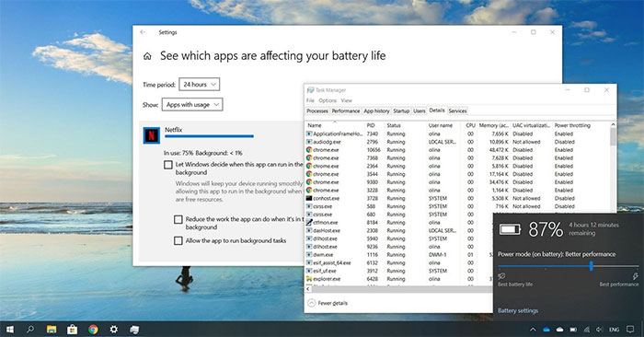Click white OneDrive cloud tray icon
Image resolution: width=644 pixels, height=337 pixels.
559,330
